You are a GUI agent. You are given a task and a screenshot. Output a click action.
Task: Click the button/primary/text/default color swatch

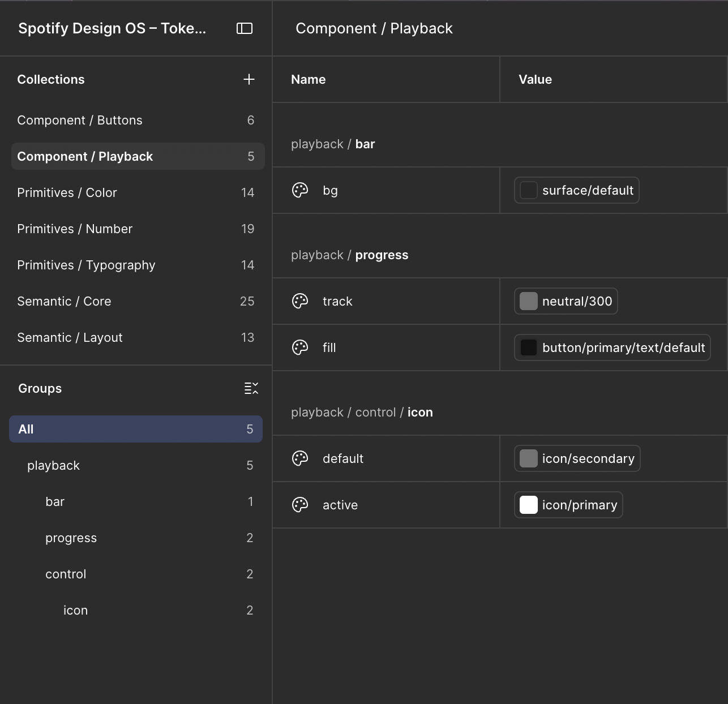point(528,347)
